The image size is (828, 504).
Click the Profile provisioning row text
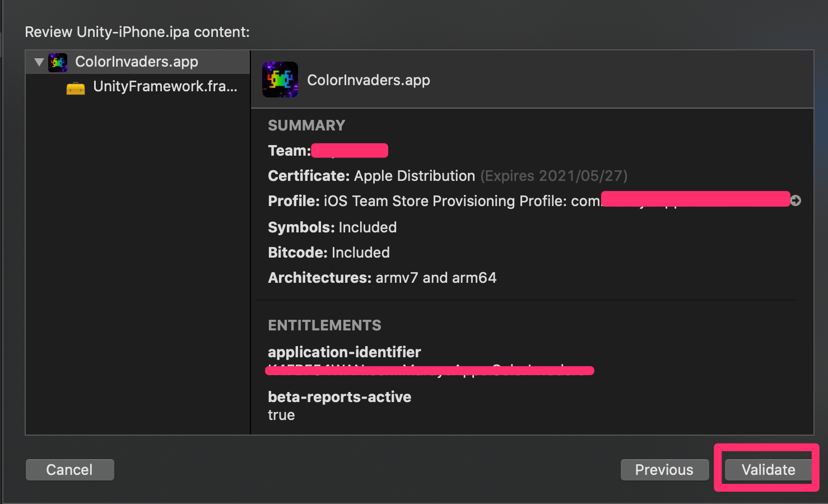click(x=434, y=201)
